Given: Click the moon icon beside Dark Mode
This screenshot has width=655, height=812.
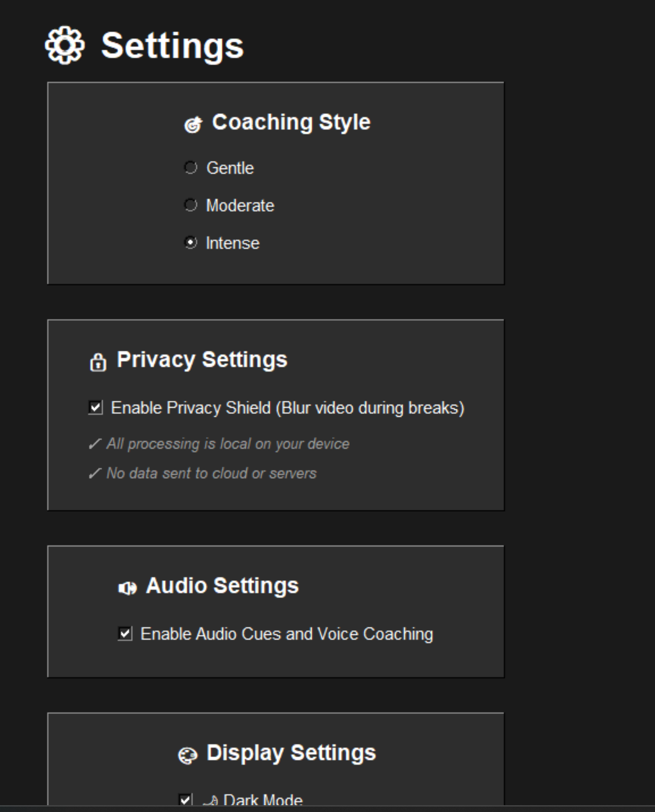Looking at the screenshot, I should point(210,800).
